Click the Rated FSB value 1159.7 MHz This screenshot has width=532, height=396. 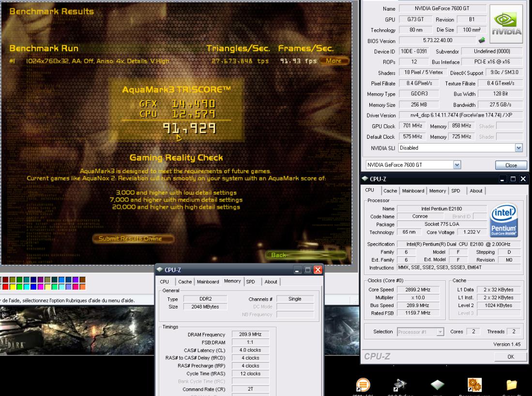coord(418,313)
